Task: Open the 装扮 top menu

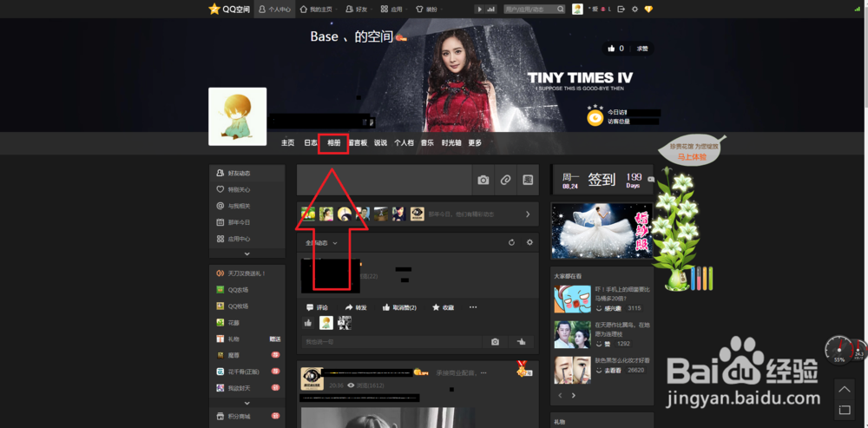Action: tap(428, 10)
